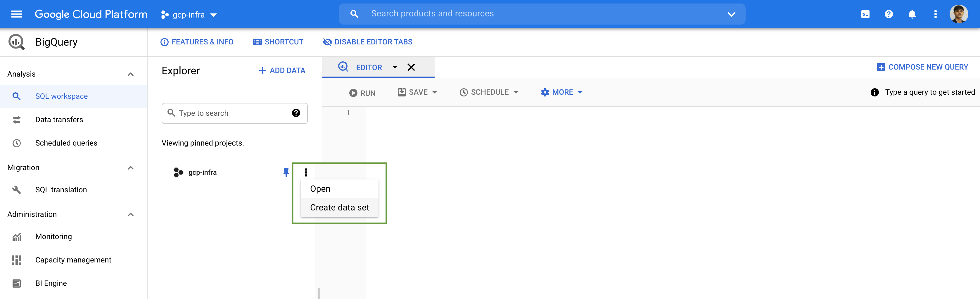The height and width of the screenshot is (299, 980).
Task: Open the More settings dropdown
Action: 561,92
